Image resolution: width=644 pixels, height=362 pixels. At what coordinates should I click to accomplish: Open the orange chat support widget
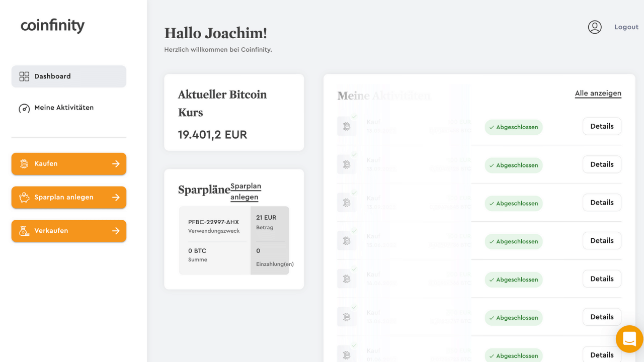tap(629, 339)
